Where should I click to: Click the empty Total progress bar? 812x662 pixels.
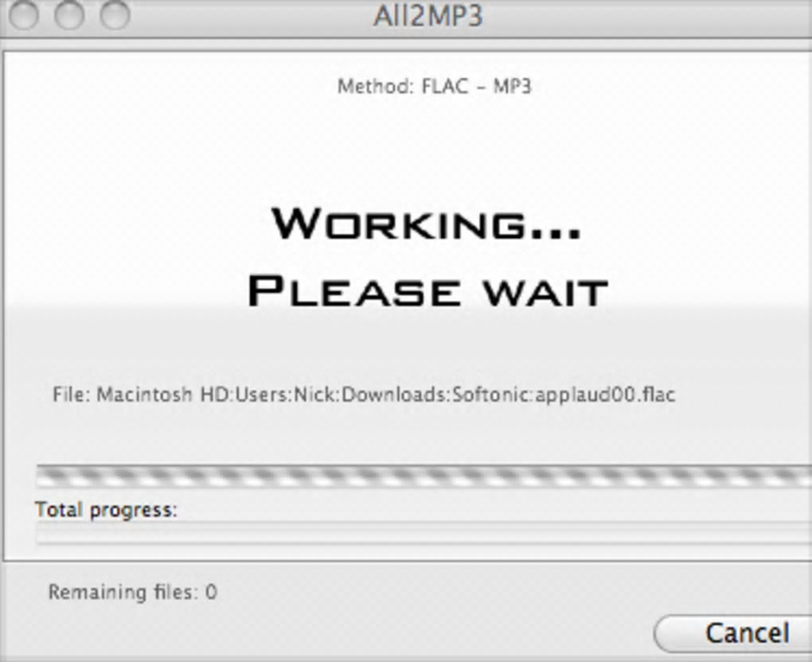[424, 532]
